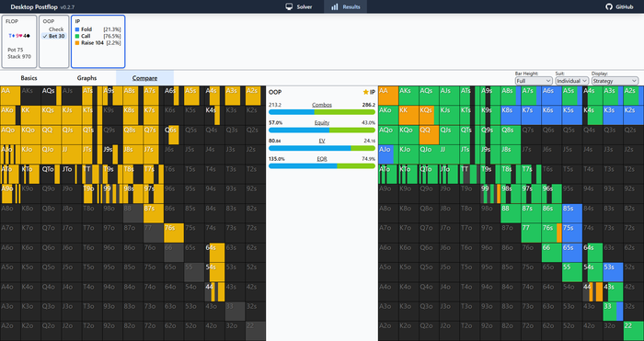Switch to the Compare tab
Screen dimensions: 644x341
pyautogui.click(x=144, y=78)
